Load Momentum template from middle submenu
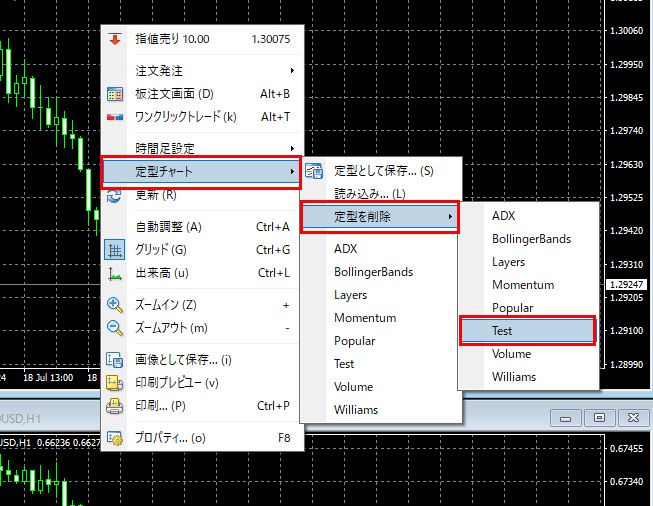Viewport: 653px width, 506px height. coord(381,318)
